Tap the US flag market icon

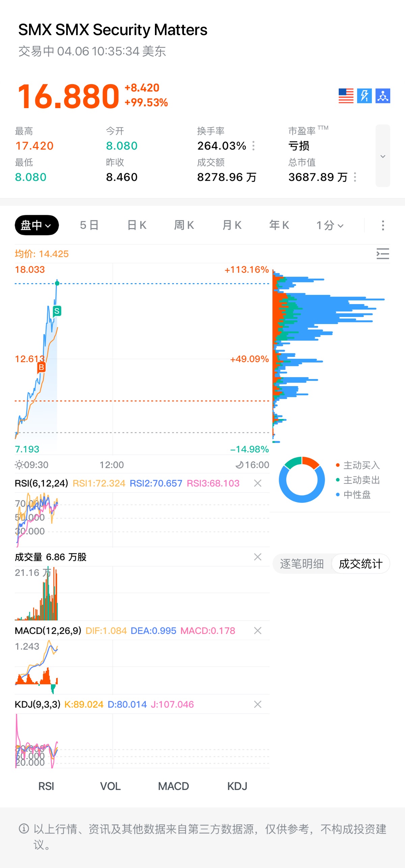point(346,96)
